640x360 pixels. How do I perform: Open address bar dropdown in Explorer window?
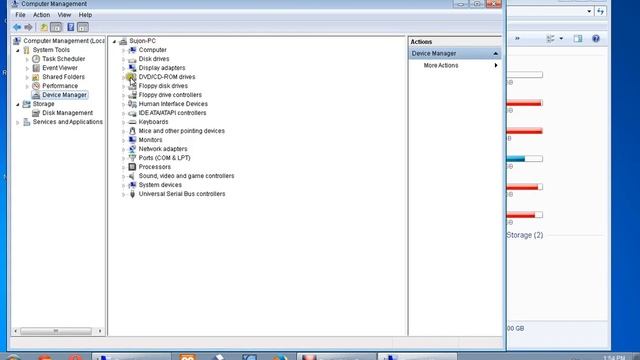[589, 11]
